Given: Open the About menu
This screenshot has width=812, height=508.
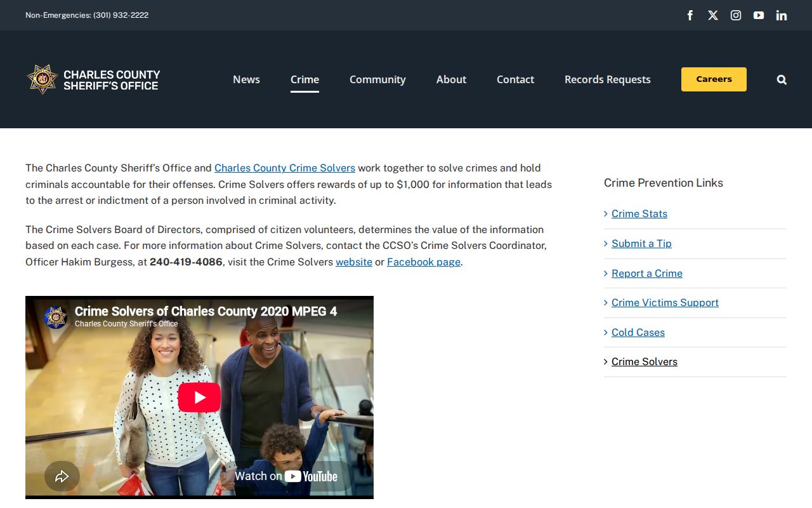Looking at the screenshot, I should point(451,79).
